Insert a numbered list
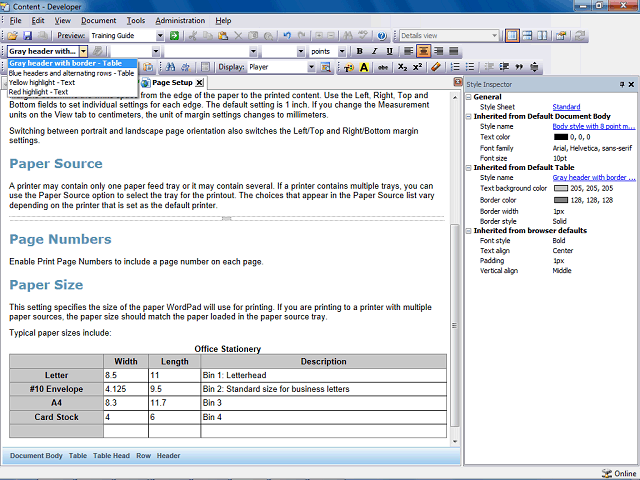 tap(455, 67)
